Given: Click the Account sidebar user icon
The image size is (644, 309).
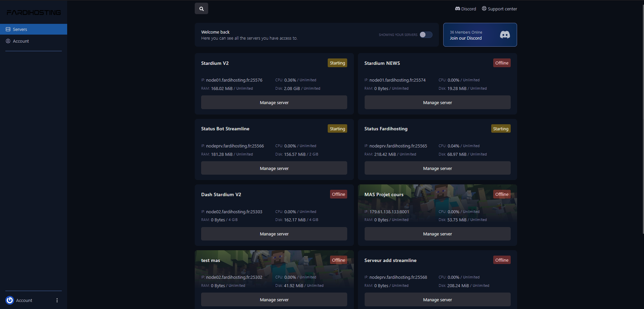Looking at the screenshot, I should click(x=8, y=41).
